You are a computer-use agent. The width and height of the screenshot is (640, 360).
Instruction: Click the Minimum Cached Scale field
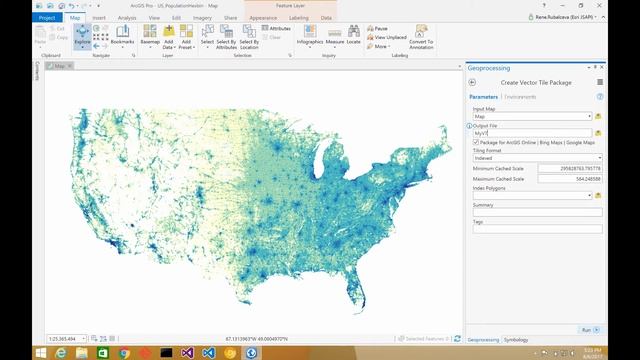tap(570, 168)
